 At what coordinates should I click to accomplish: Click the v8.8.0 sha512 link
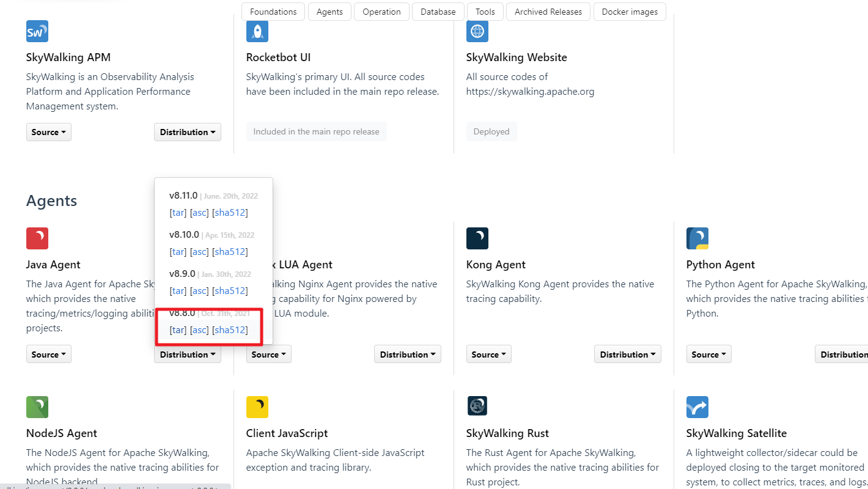(x=230, y=330)
